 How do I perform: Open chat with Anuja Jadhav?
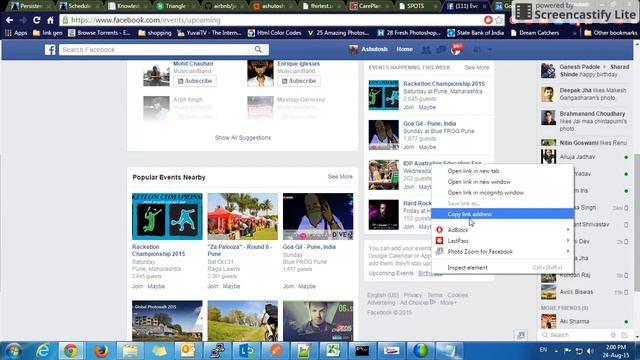(584, 157)
